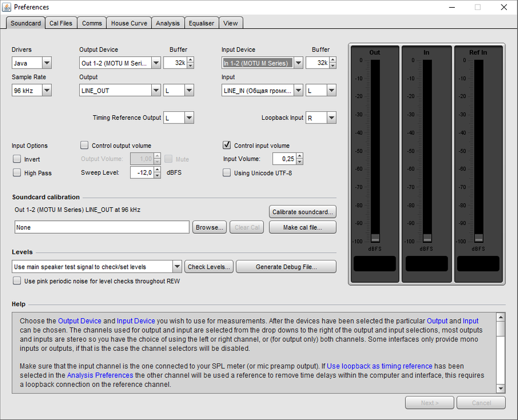The image size is (518, 420).
Task: Open the View tab
Action: (230, 23)
